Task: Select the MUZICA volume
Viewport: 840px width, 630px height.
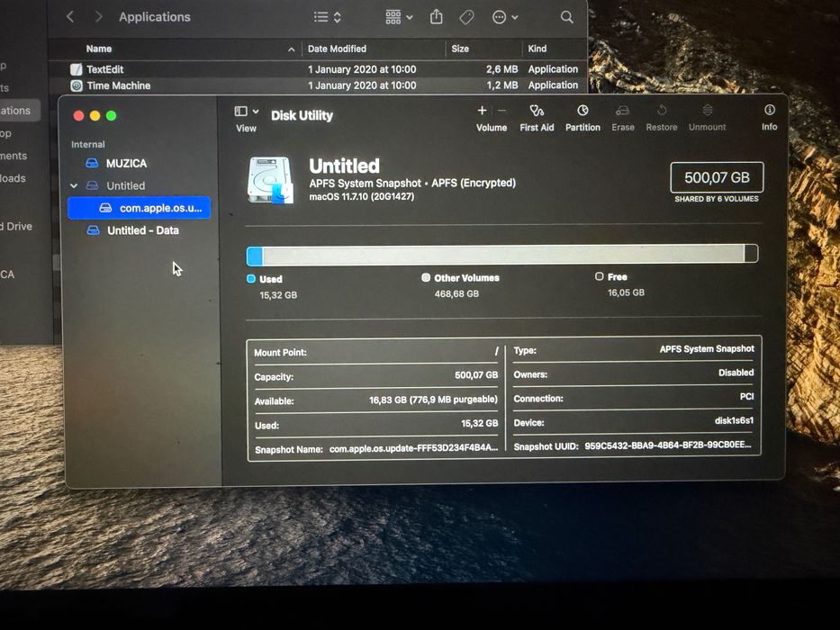Action: pos(126,164)
